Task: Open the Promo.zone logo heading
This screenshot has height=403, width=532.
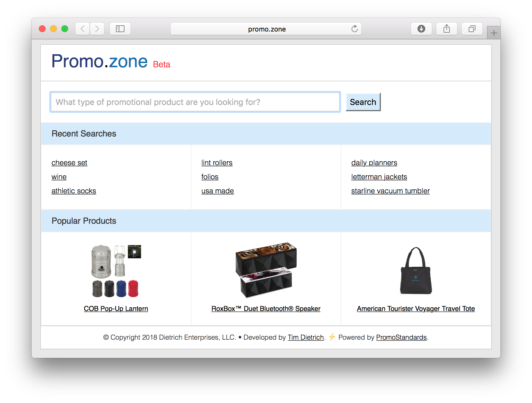Action: pos(99,61)
